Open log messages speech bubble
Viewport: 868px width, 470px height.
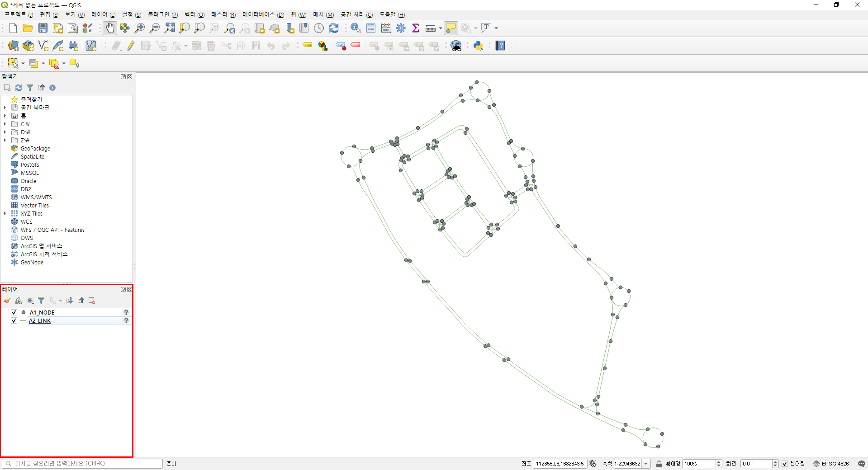coord(861,464)
